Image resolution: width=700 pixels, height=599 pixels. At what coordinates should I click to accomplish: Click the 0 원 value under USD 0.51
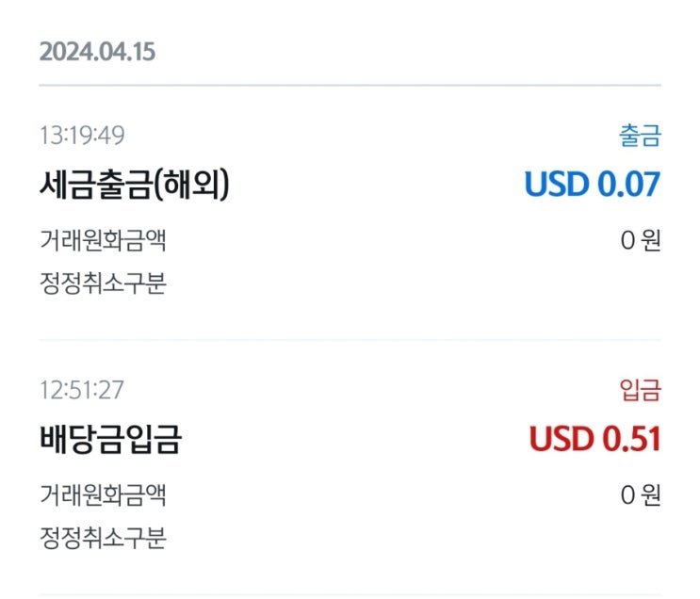pyautogui.click(x=641, y=494)
